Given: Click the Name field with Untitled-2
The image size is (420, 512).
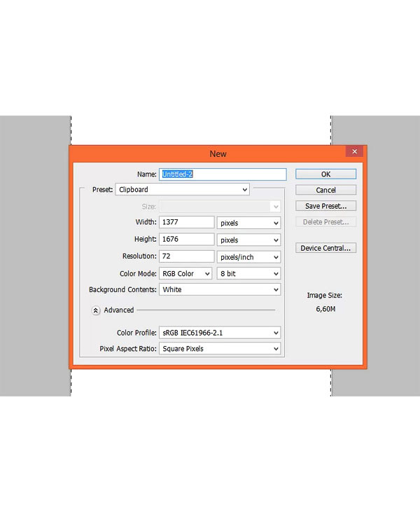Looking at the screenshot, I should tap(223, 174).
